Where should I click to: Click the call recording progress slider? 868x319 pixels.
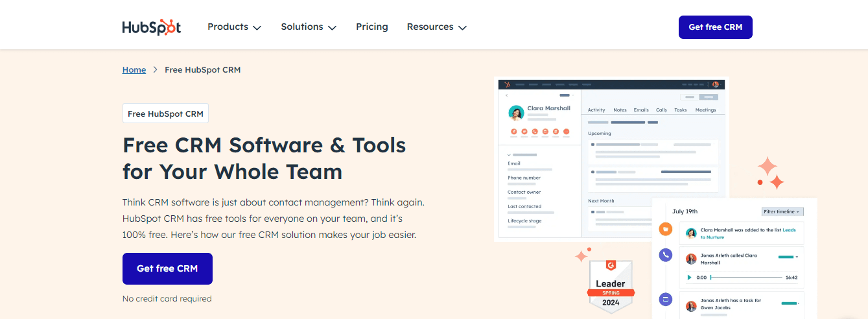pyautogui.click(x=746, y=278)
